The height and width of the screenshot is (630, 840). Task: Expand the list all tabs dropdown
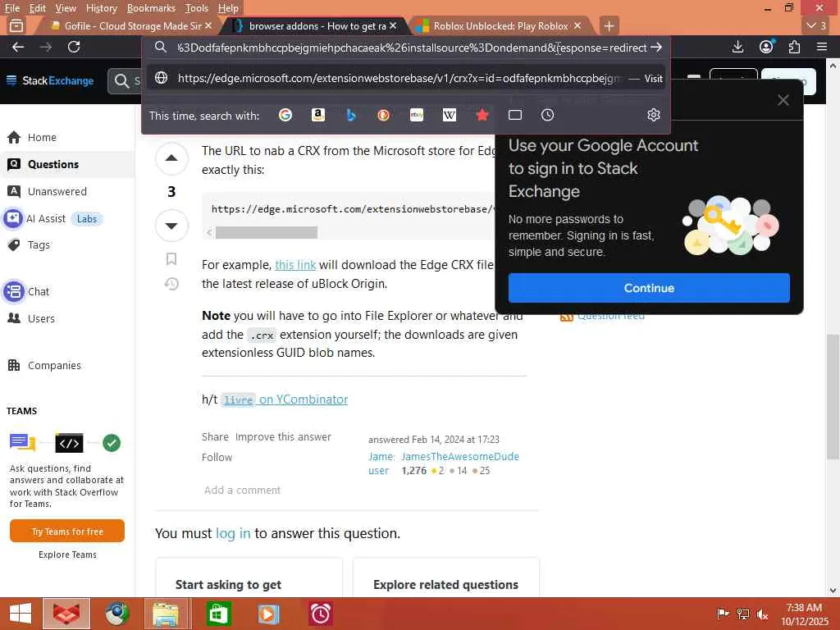point(816,25)
